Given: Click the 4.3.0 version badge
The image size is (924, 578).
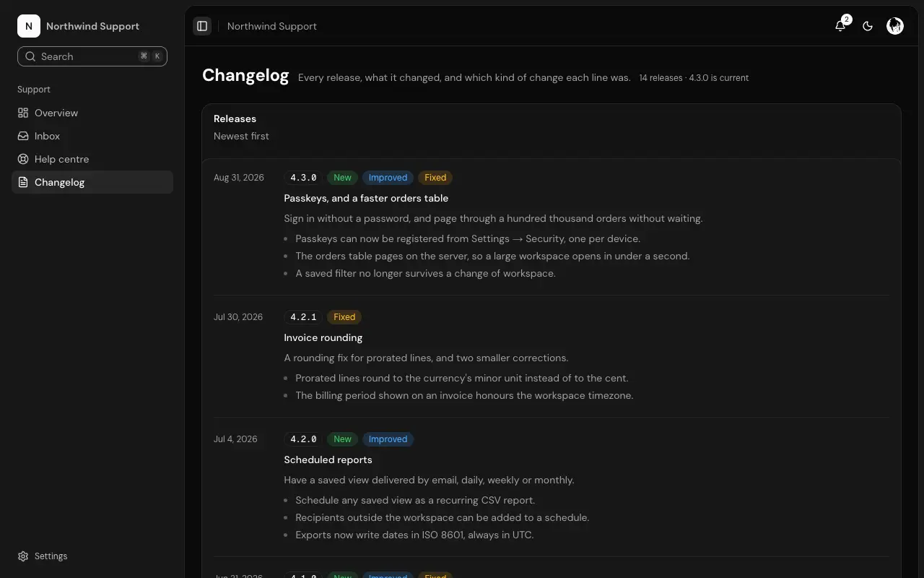Looking at the screenshot, I should click(303, 178).
